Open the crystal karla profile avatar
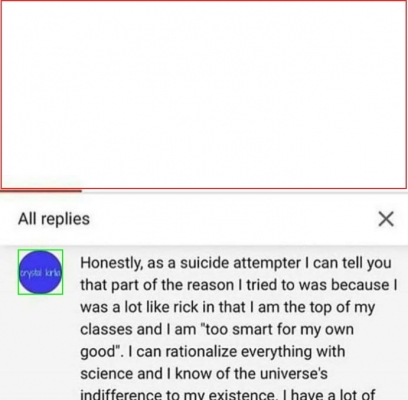Screen dimensions: 408x400 tap(40, 272)
